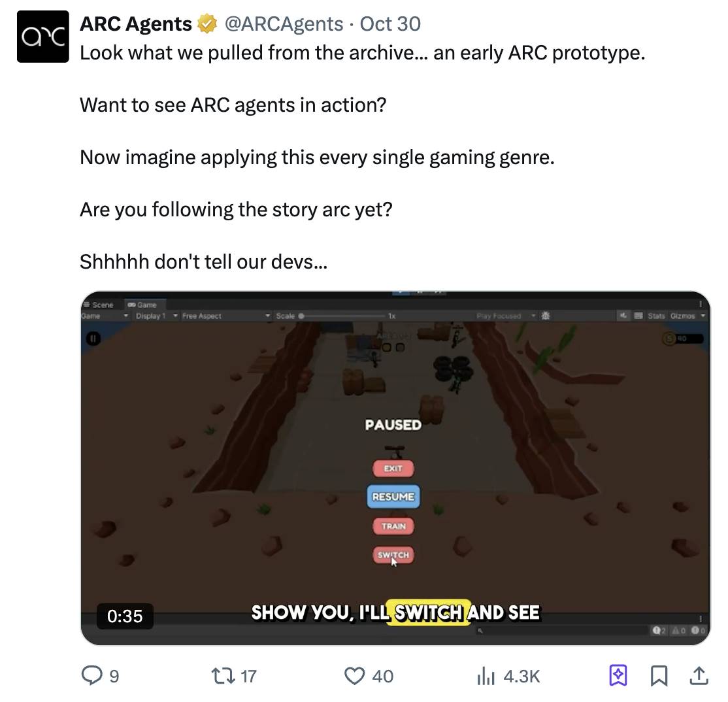Click the EXIT button in the pause menu
The image size is (728, 702).
[393, 469]
